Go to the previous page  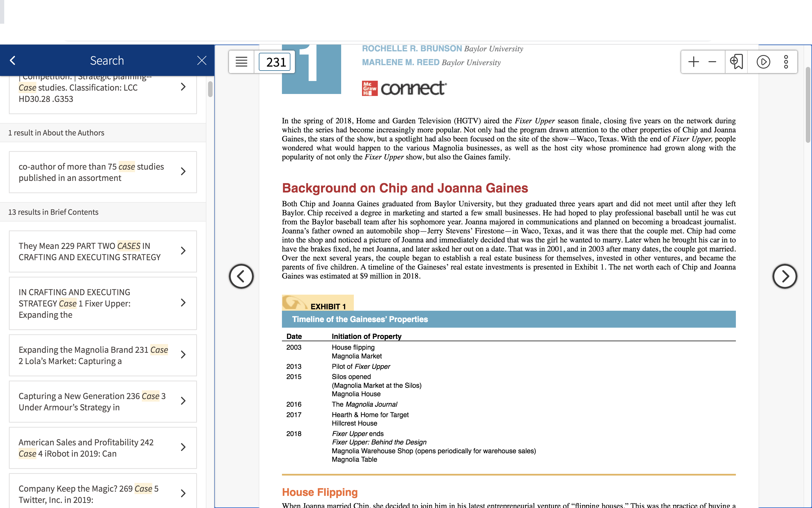pos(241,276)
